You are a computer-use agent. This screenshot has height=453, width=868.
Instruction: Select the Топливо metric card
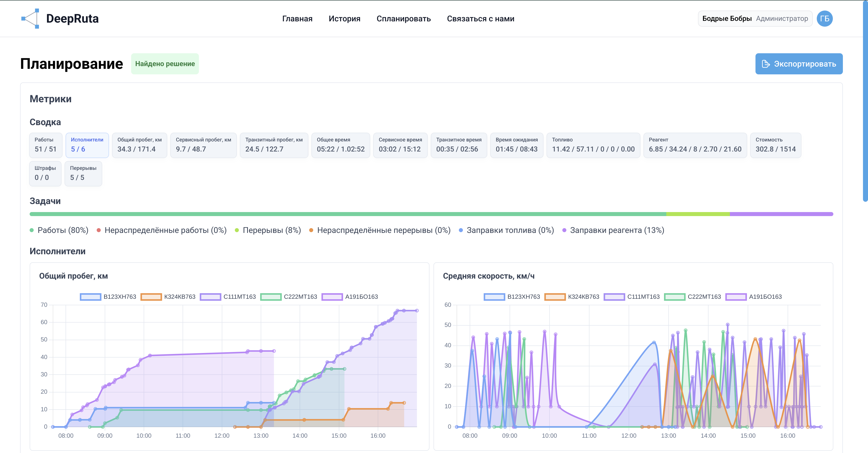pyautogui.click(x=593, y=145)
